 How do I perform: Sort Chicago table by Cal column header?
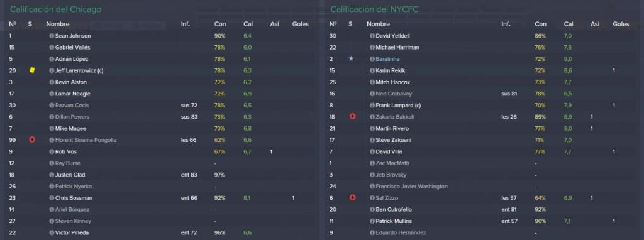click(248, 25)
